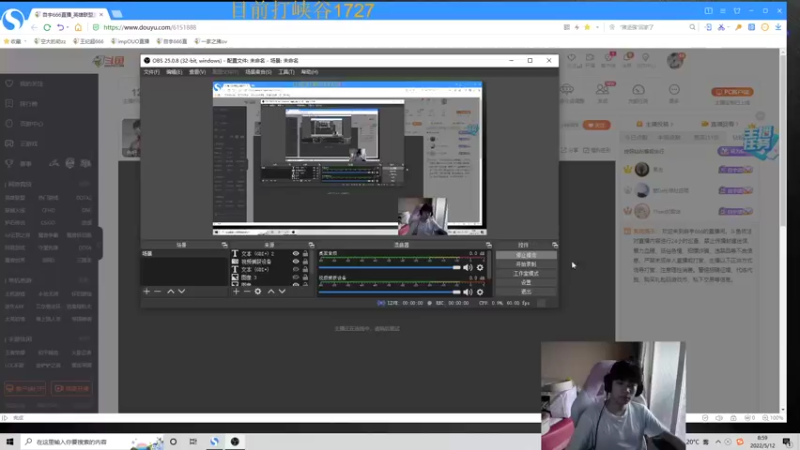Viewport: 800px width, 450px height.
Task: Open video capture device audio settings gear
Action: 480,292
